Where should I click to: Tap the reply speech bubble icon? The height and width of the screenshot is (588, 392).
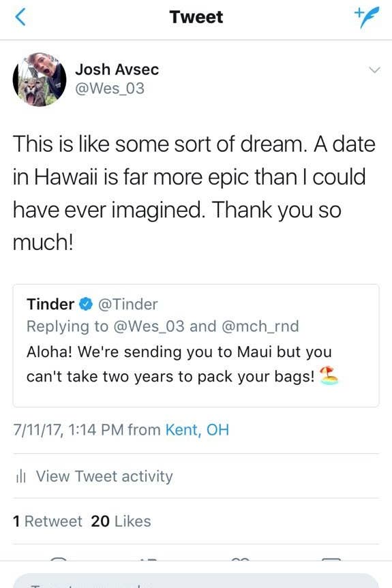click(x=59, y=559)
